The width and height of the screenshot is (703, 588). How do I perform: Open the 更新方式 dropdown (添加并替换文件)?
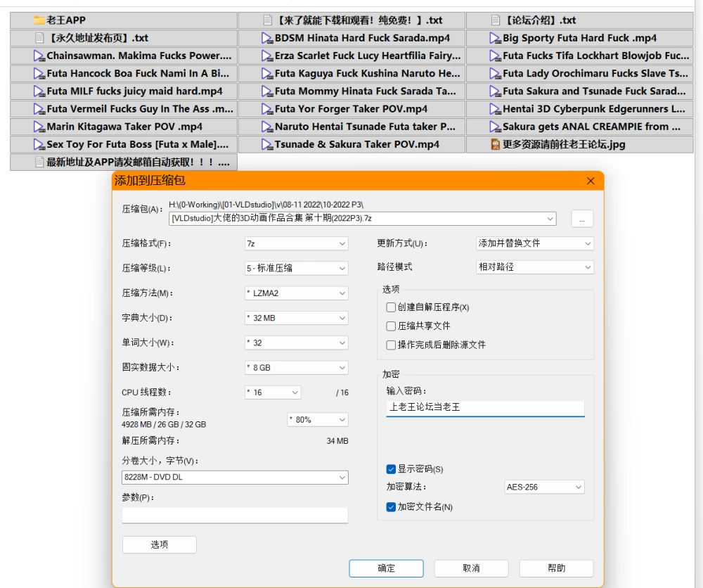point(534,243)
